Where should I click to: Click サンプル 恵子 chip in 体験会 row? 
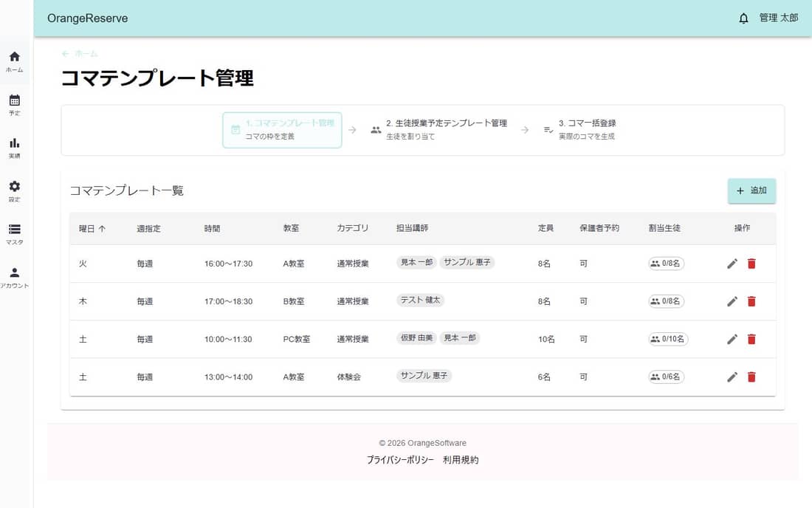tap(424, 375)
